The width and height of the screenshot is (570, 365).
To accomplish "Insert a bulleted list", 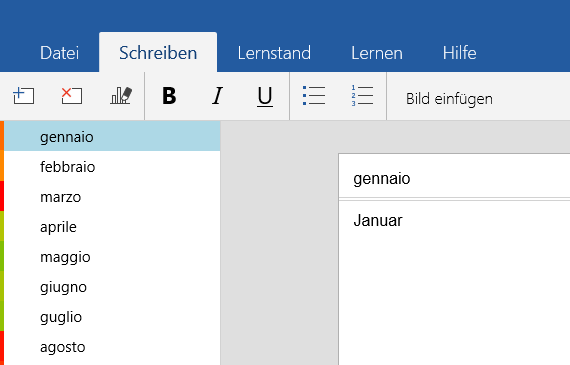I will [x=314, y=96].
